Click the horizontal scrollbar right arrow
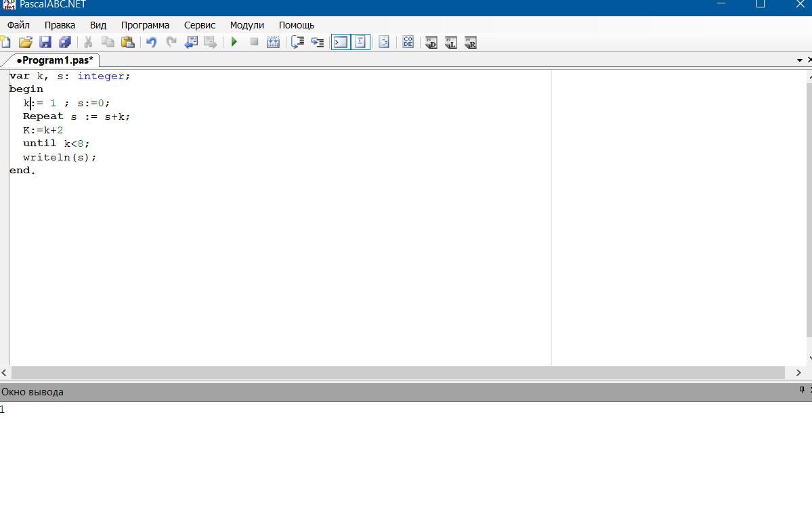Image resolution: width=812 pixels, height=526 pixels. (x=798, y=372)
